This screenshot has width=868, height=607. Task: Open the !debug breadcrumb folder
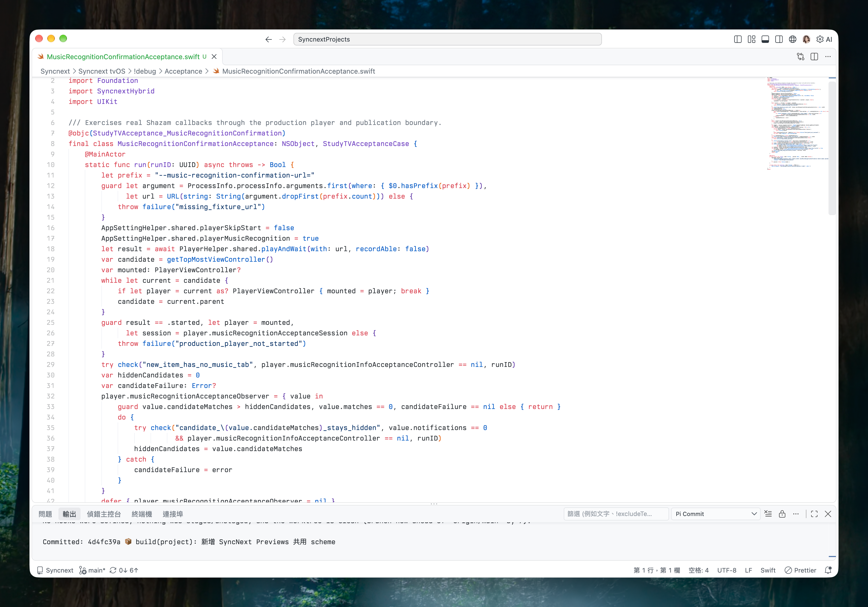click(x=145, y=71)
